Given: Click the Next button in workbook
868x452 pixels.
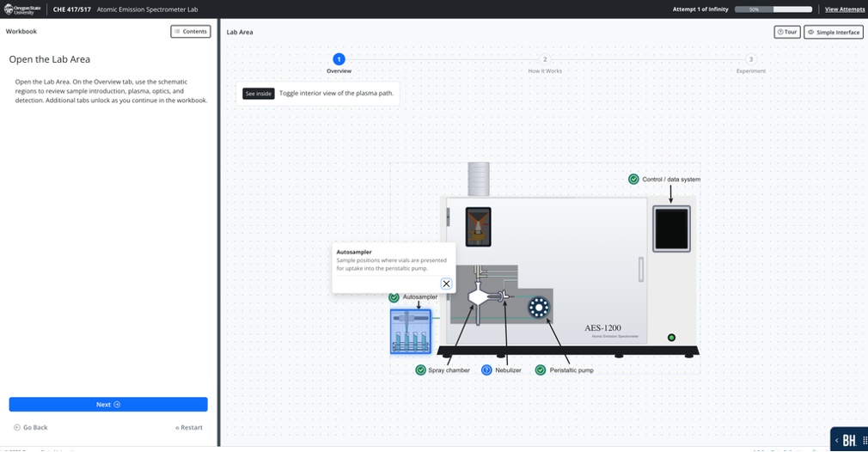Looking at the screenshot, I should [108, 405].
